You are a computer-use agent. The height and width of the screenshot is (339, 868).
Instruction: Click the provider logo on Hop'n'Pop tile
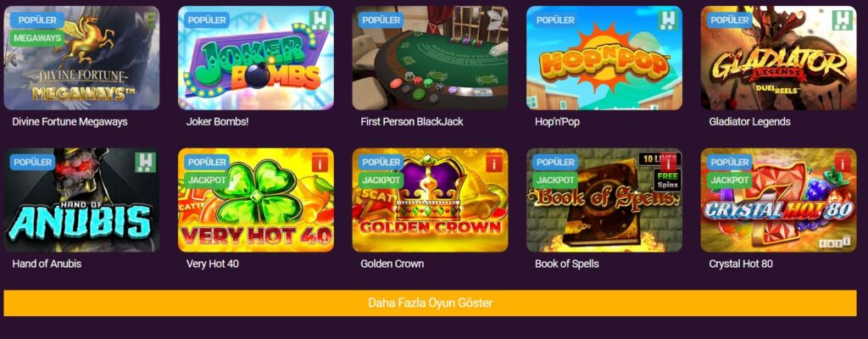pyautogui.click(x=668, y=20)
